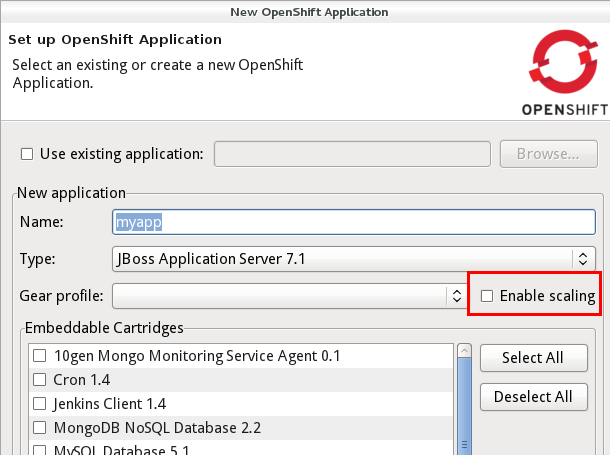The height and width of the screenshot is (455, 610).
Task: Click the cartridge list scroll-up arrow
Action: pos(463,351)
